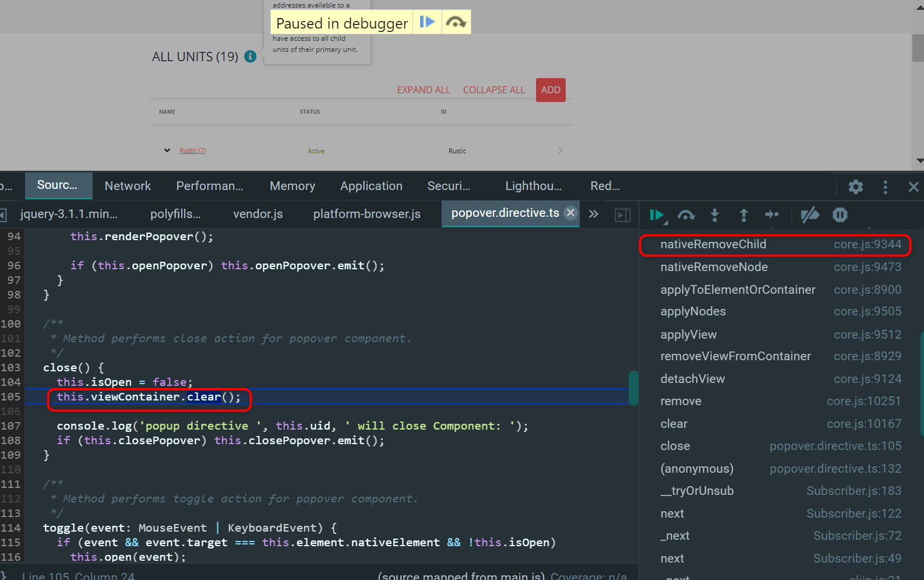Click the page vertical scrollbar
The width and height of the screenshot is (924, 580).
coord(918,48)
